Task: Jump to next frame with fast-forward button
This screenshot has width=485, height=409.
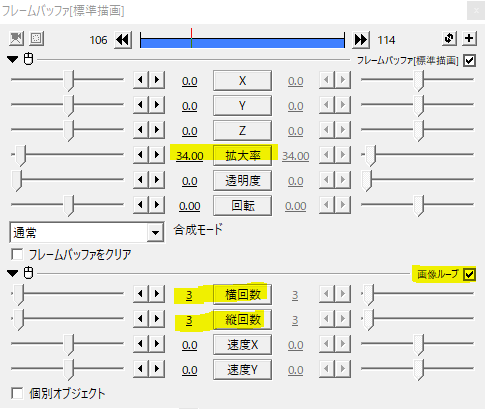Action: pos(361,40)
